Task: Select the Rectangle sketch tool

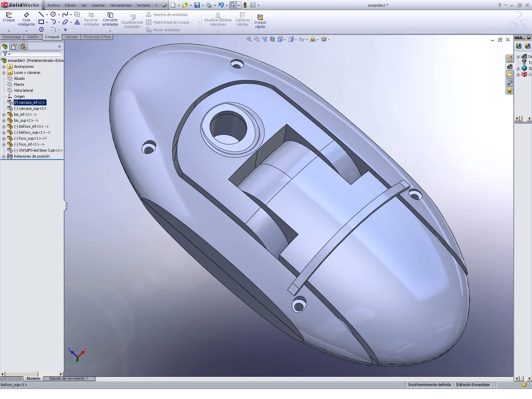Action: 41,22
